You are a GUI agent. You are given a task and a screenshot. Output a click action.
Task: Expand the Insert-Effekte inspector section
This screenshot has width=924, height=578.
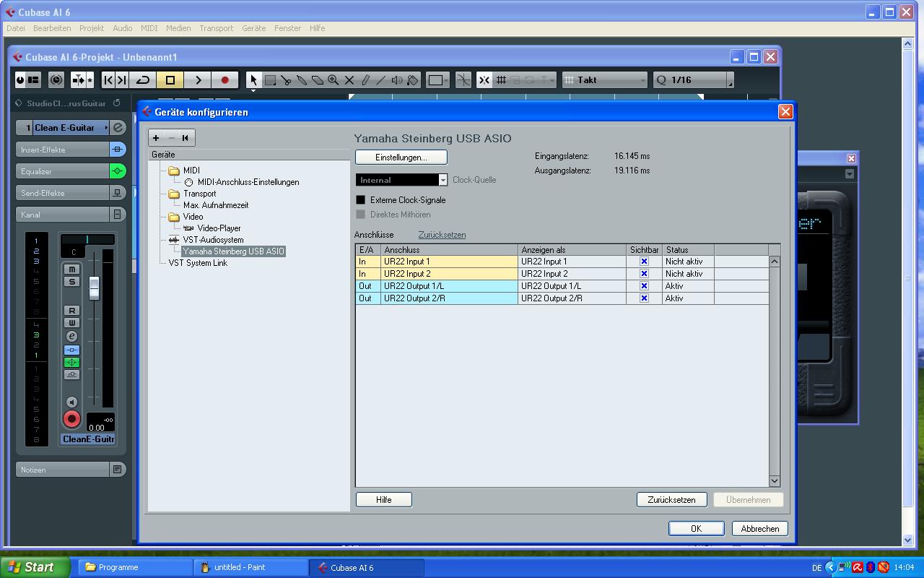click(63, 150)
